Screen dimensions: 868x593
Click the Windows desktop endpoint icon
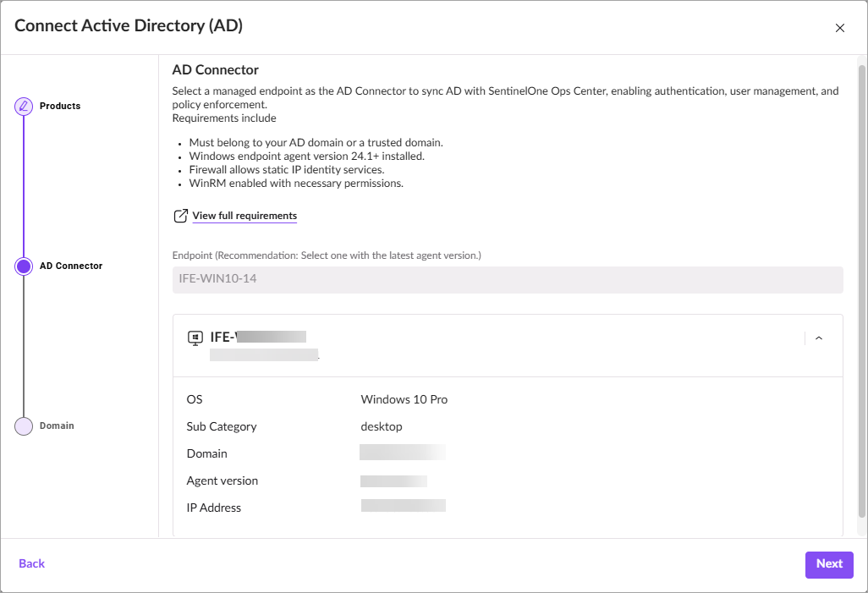(x=195, y=338)
